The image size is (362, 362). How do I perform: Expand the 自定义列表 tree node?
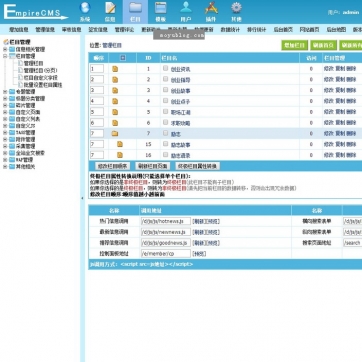tap(5, 119)
